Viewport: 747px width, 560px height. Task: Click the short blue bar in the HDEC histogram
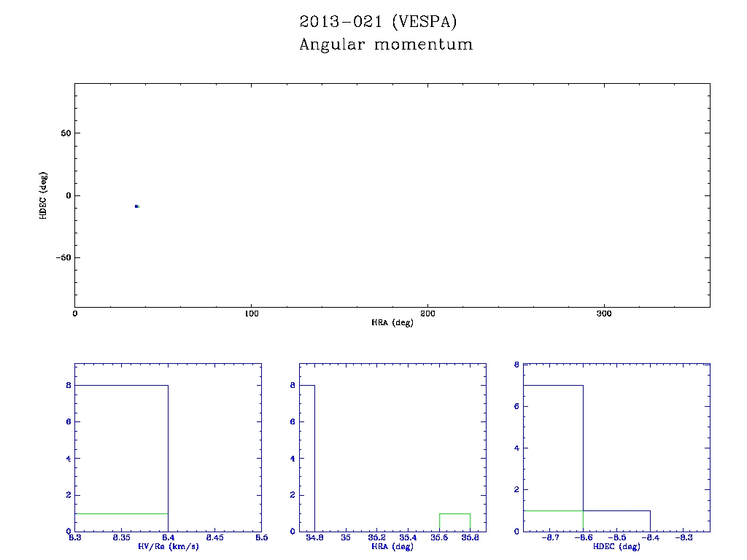click(616, 521)
